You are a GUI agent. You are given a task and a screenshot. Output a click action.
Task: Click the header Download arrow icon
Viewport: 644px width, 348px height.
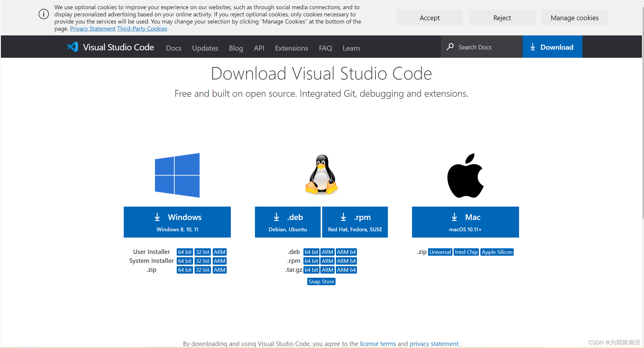click(533, 47)
